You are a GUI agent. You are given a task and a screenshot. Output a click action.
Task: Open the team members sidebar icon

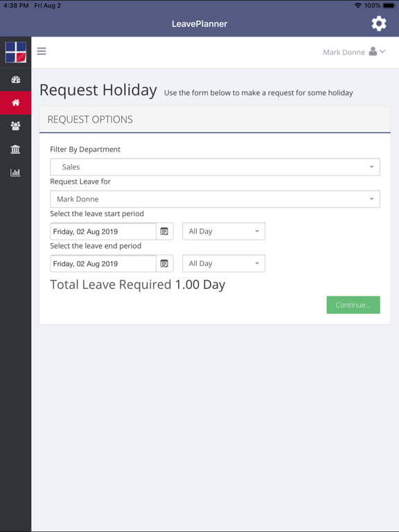pyautogui.click(x=16, y=126)
